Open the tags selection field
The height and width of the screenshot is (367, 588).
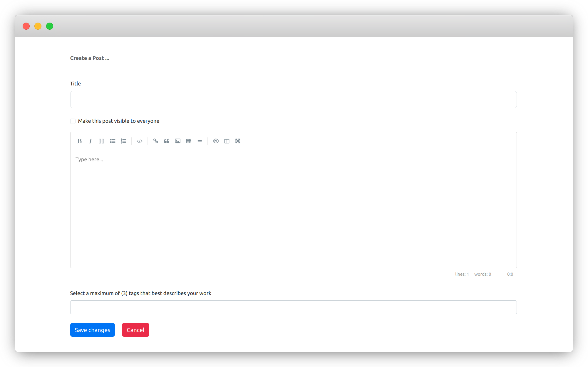coord(293,307)
